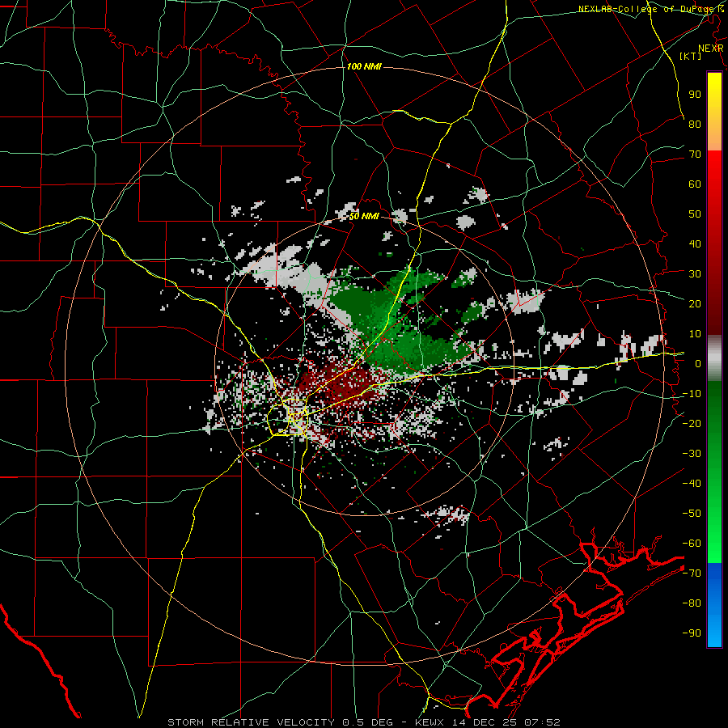The width and height of the screenshot is (728, 728).
Task: Click the -70 value on velocity scale
Action: (x=692, y=574)
